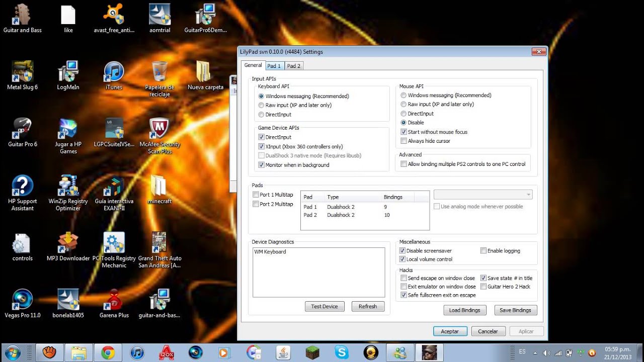This screenshot has width=644, height=362.
Task: Launch MP3 Downloader desktop shortcut
Action: click(68, 247)
